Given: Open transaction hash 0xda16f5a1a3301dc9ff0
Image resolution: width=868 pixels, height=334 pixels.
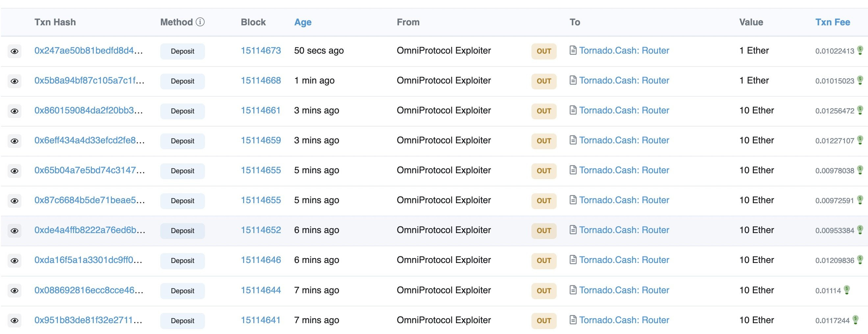Looking at the screenshot, I should pos(88,260).
